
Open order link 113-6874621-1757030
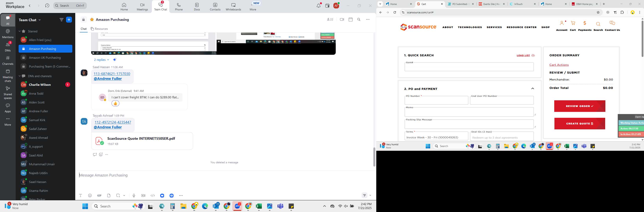pyautogui.click(x=112, y=74)
